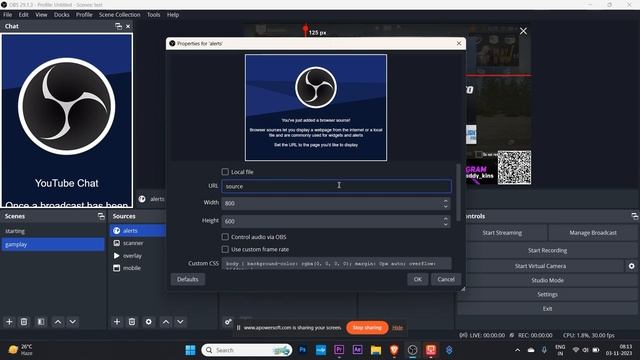
Task: Reset properties with Defaults button
Action: (188, 279)
